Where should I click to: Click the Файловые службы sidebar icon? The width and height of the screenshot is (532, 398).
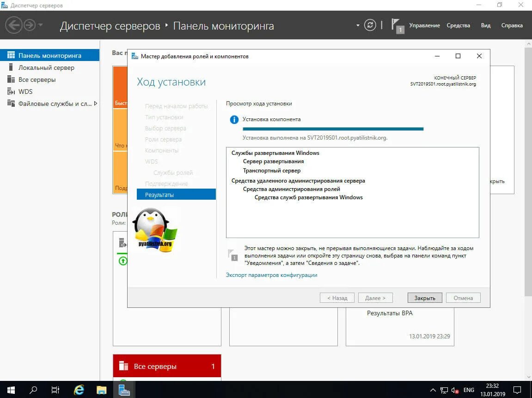(x=11, y=104)
